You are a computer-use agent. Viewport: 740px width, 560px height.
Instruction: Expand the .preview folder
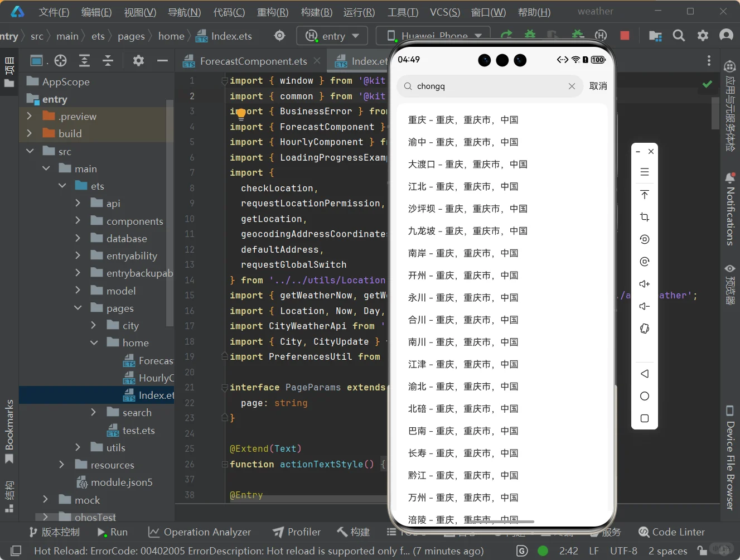point(30,116)
